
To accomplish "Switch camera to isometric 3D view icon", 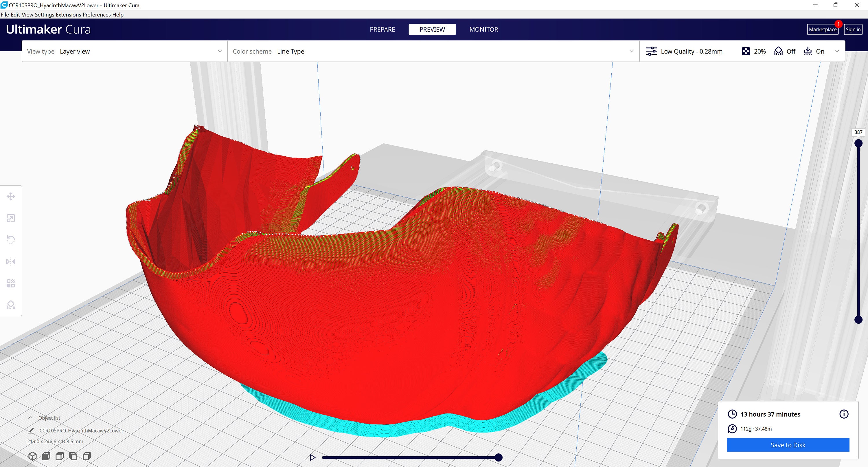I will [x=33, y=456].
